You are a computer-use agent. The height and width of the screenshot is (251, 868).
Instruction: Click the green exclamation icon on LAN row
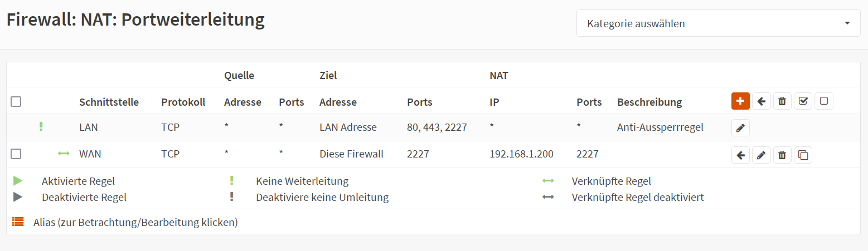41,126
